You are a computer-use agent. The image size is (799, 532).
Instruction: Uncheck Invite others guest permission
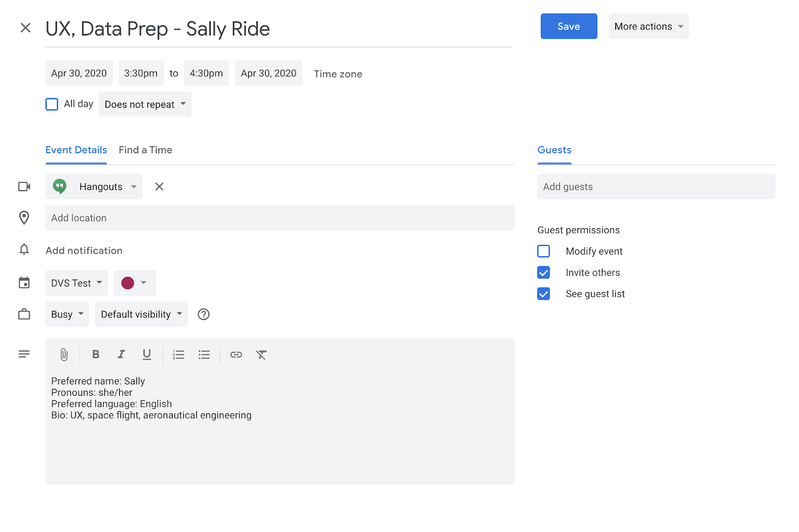[543, 272]
